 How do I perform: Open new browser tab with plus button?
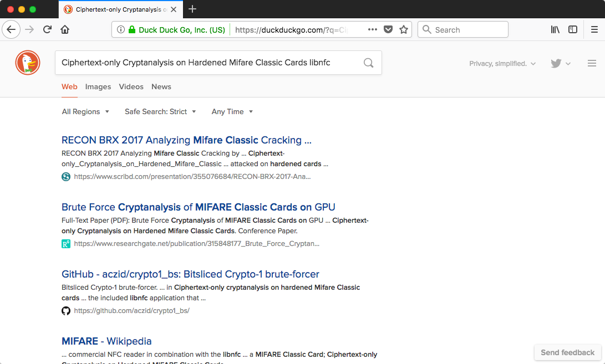pos(192,9)
